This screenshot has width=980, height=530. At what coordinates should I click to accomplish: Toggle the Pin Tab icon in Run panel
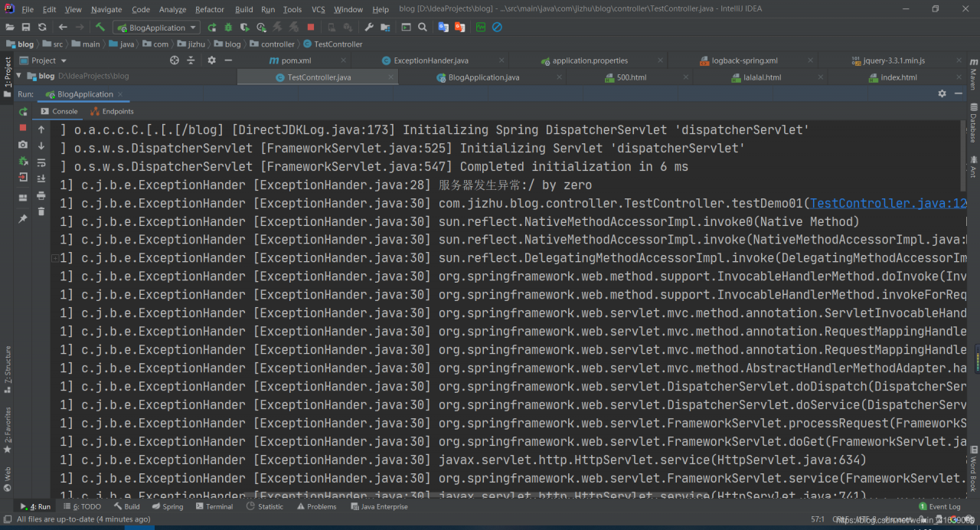pyautogui.click(x=23, y=218)
